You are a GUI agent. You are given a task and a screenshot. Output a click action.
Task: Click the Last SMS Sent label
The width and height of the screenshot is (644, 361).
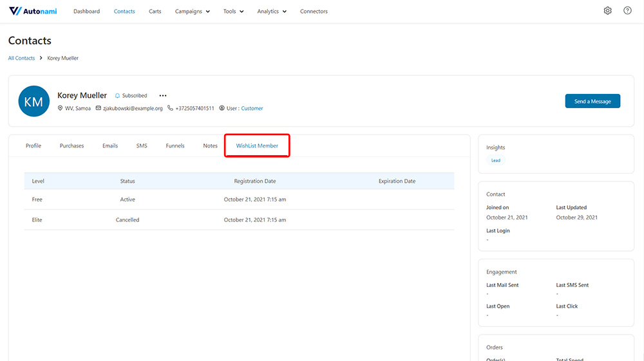572,285
